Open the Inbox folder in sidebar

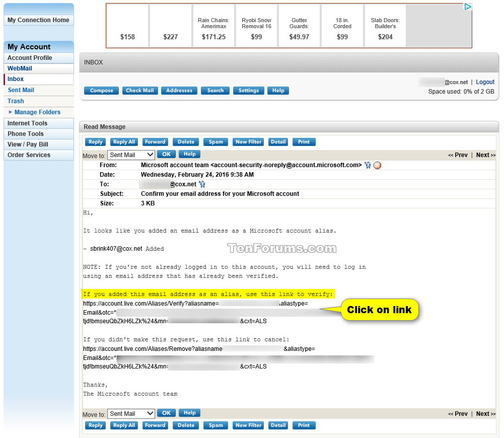[x=39, y=79]
